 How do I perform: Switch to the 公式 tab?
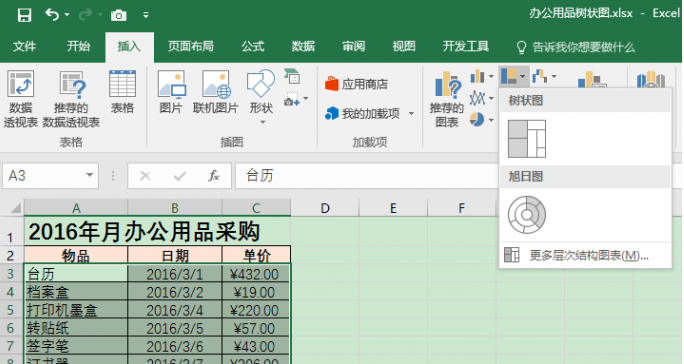coord(253,46)
